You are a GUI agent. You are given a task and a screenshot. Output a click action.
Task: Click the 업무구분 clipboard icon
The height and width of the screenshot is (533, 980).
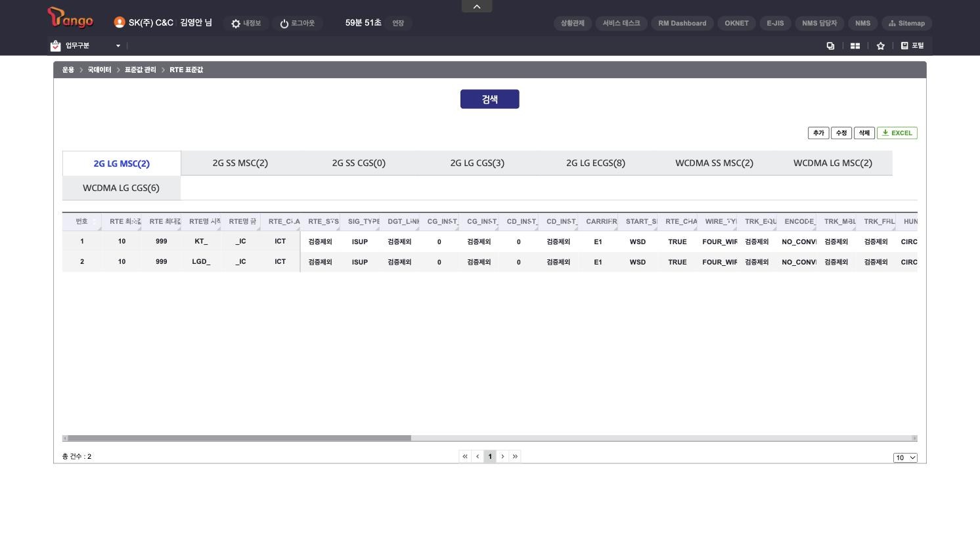pos(55,45)
